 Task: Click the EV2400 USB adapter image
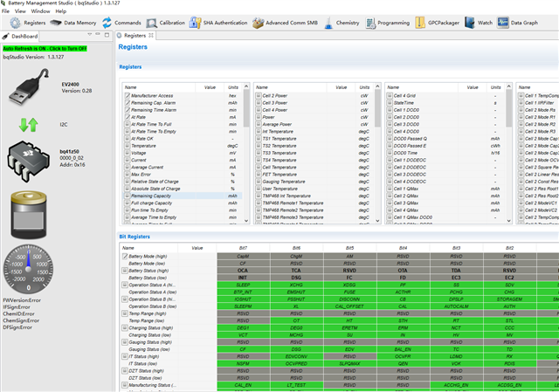29,87
